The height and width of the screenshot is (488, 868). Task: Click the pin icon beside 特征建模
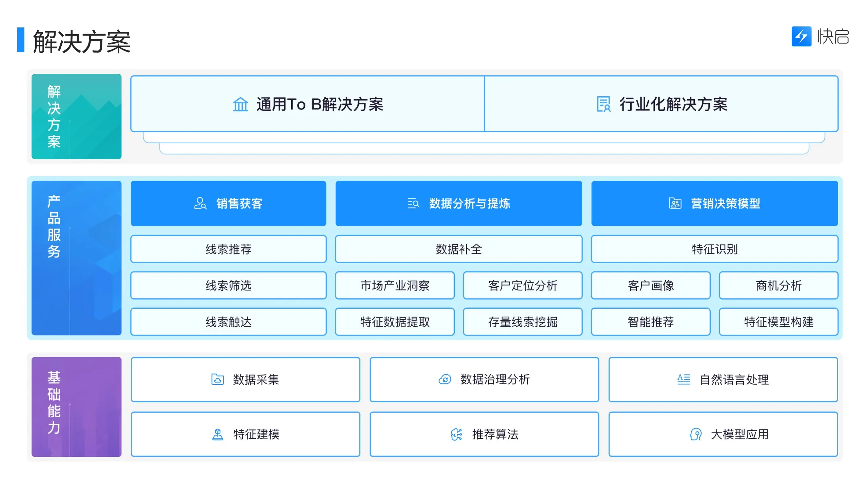(x=218, y=434)
